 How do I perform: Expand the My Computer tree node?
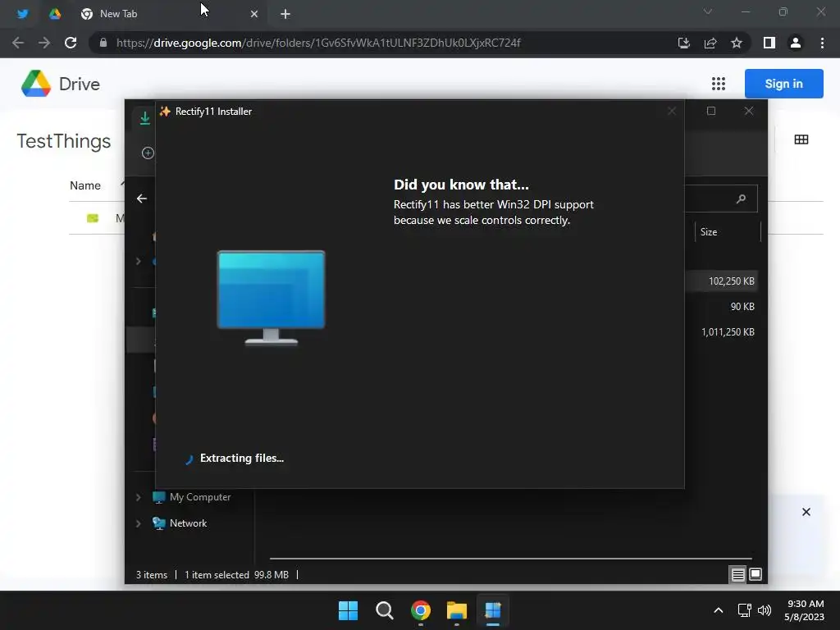(x=138, y=497)
